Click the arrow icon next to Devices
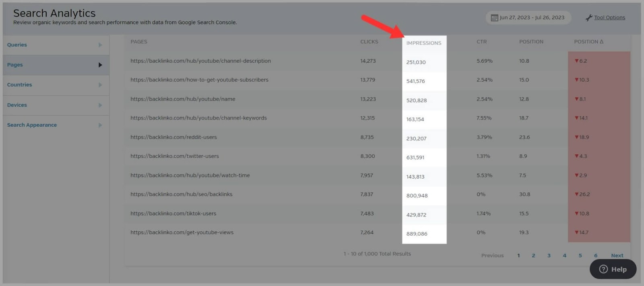 100,105
